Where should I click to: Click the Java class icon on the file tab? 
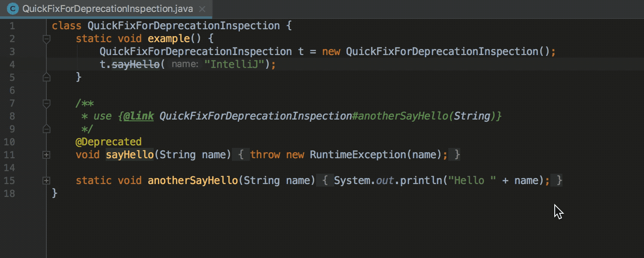click(13, 9)
